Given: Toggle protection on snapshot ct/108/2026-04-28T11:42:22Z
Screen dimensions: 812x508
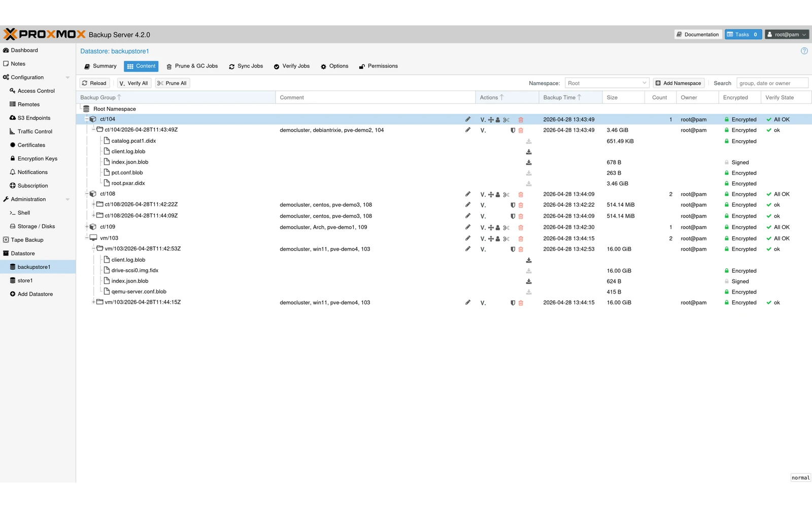Looking at the screenshot, I should pos(513,205).
